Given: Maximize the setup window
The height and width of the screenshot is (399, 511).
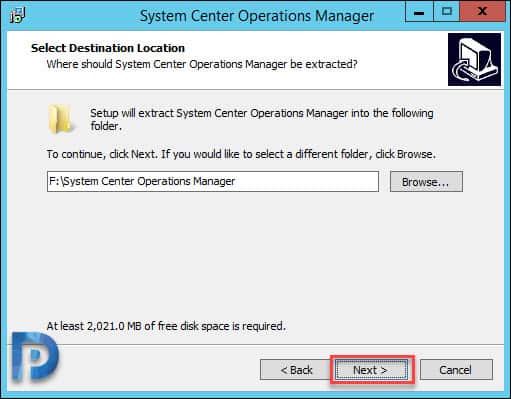Looking at the screenshot, I should (446, 12).
